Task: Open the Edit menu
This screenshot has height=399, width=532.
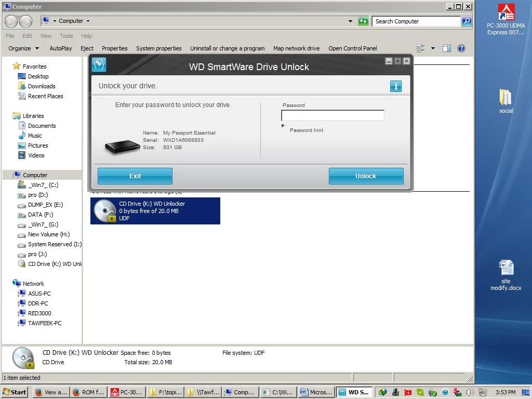Action: [27, 36]
